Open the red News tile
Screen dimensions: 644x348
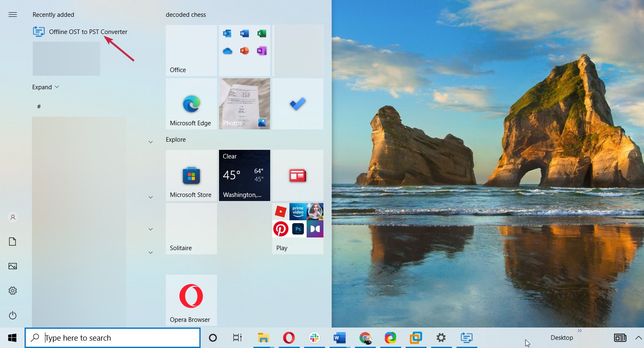pyautogui.click(x=298, y=175)
